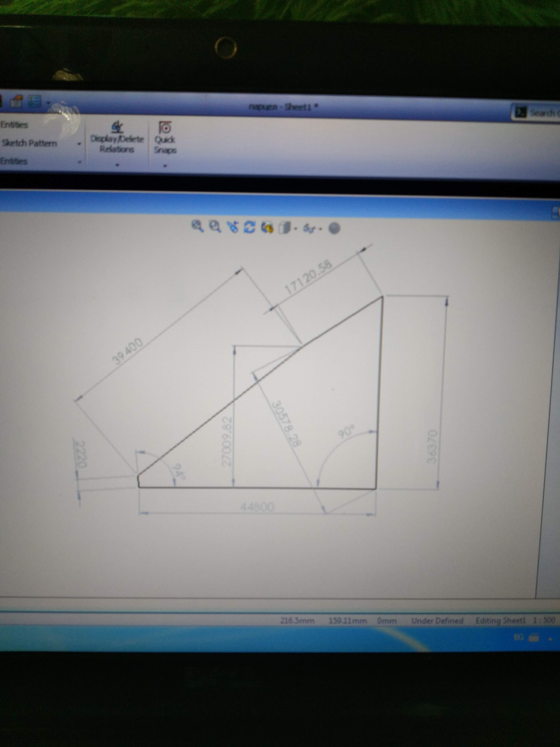
Task: Click Zoom to Fit magnifier icon
Action: tap(197, 226)
